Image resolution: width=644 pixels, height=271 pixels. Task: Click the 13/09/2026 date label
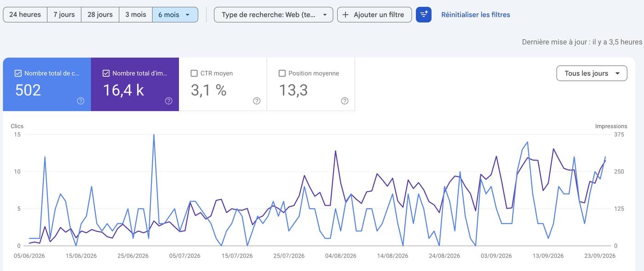(x=548, y=256)
